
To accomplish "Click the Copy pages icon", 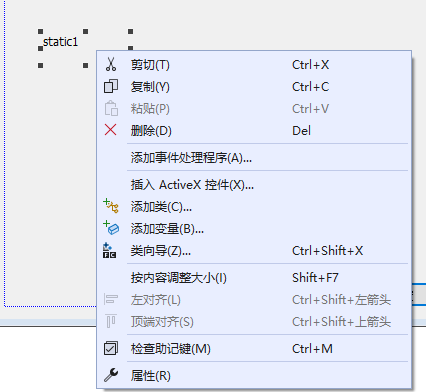I will coord(111,86).
